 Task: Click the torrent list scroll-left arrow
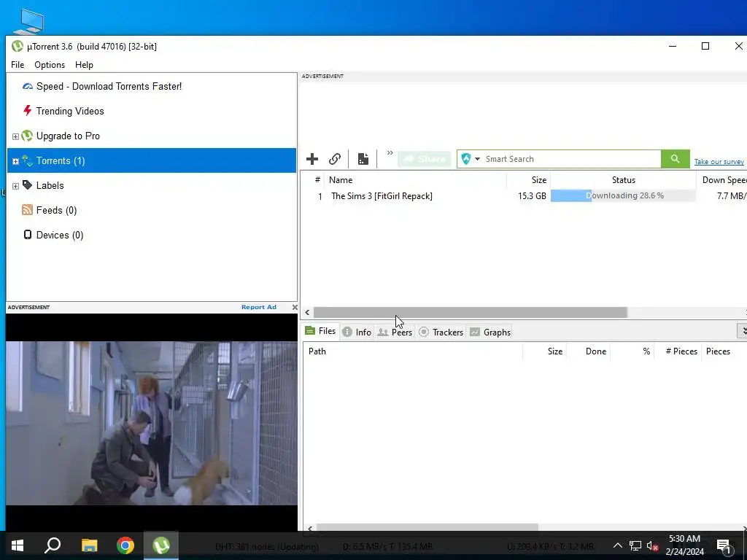pyautogui.click(x=307, y=313)
